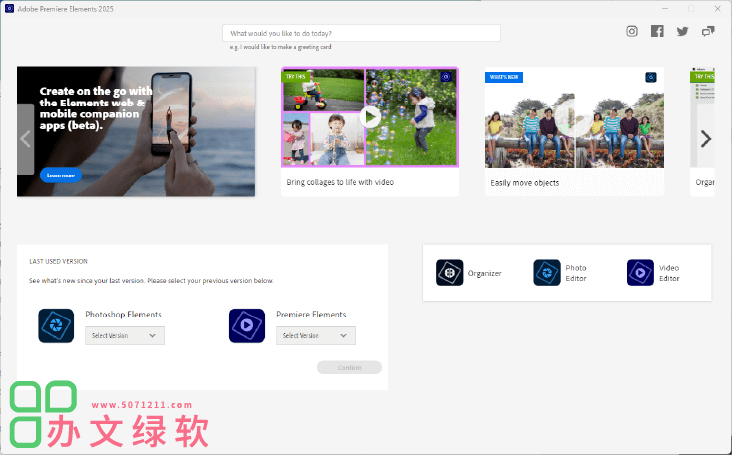Close the Premiere Elements window

pyautogui.click(x=718, y=8)
